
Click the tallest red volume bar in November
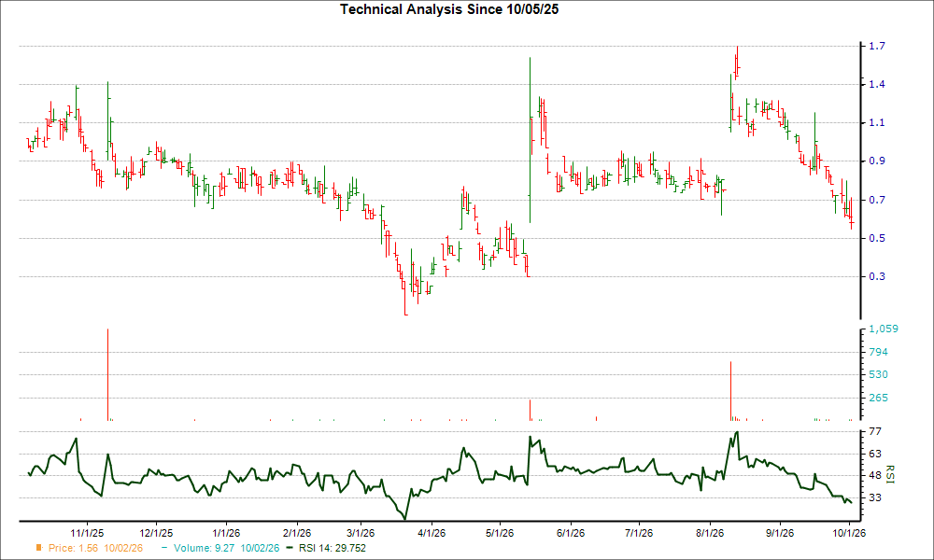[107, 375]
